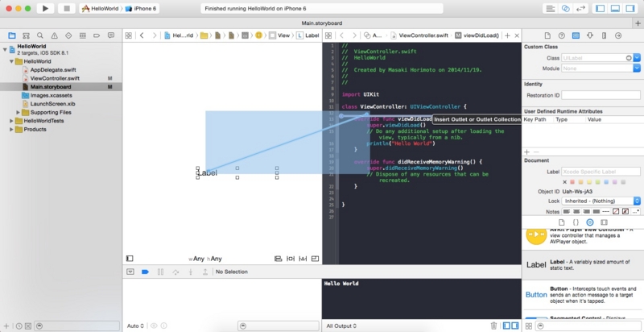Viewport: 644px width, 332px height.
Task: Clear the console with trash icon
Action: pos(493,326)
